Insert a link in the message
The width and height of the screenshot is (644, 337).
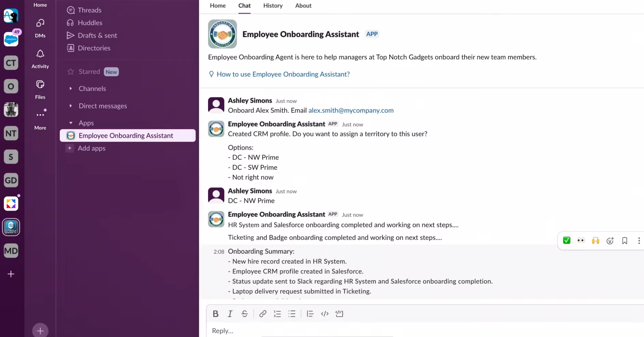click(263, 314)
